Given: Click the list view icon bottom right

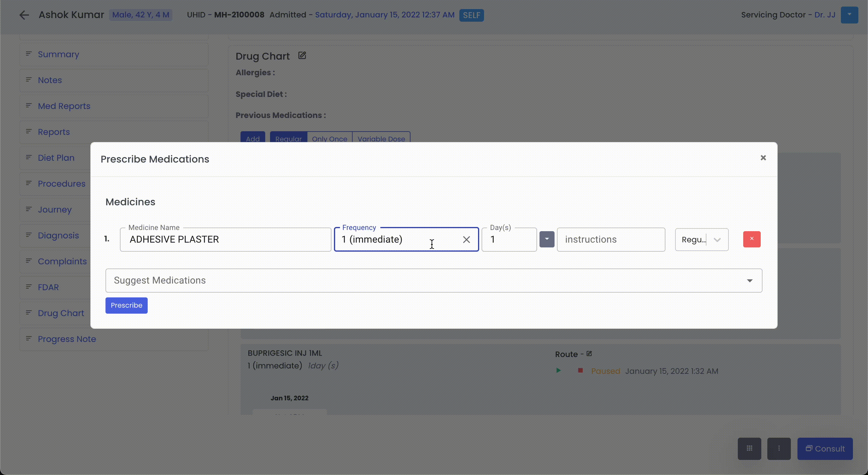Looking at the screenshot, I should 779,449.
